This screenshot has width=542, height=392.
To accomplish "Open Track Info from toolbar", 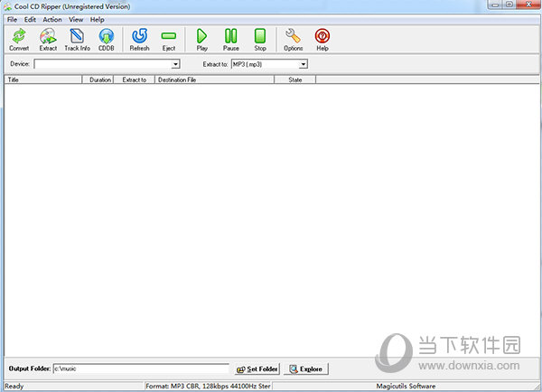I will pyautogui.click(x=77, y=40).
